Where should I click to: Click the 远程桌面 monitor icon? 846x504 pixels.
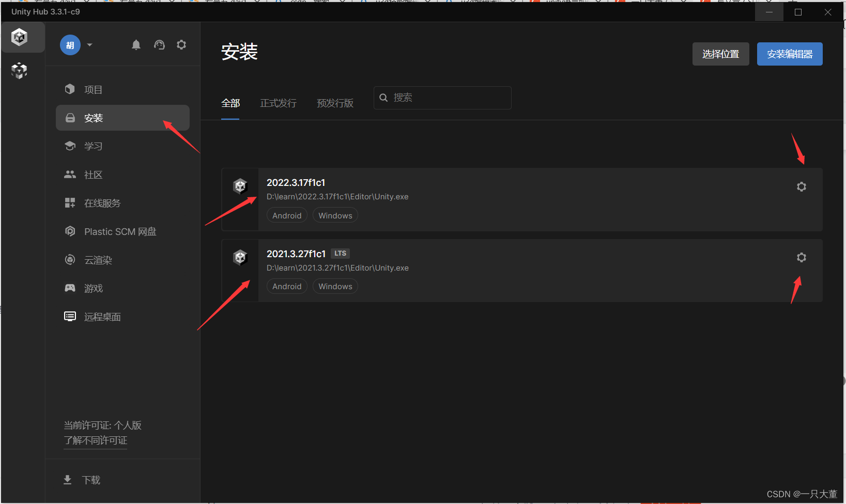(70, 316)
